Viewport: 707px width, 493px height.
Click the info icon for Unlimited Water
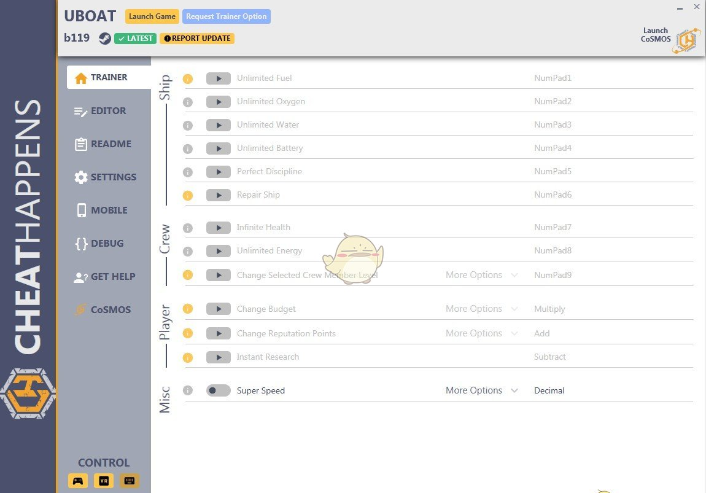click(x=188, y=126)
